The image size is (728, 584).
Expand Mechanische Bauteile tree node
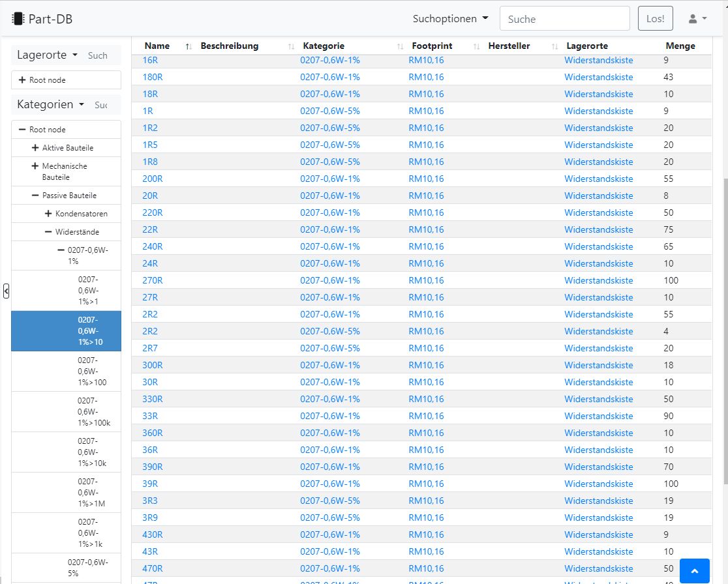coord(35,166)
